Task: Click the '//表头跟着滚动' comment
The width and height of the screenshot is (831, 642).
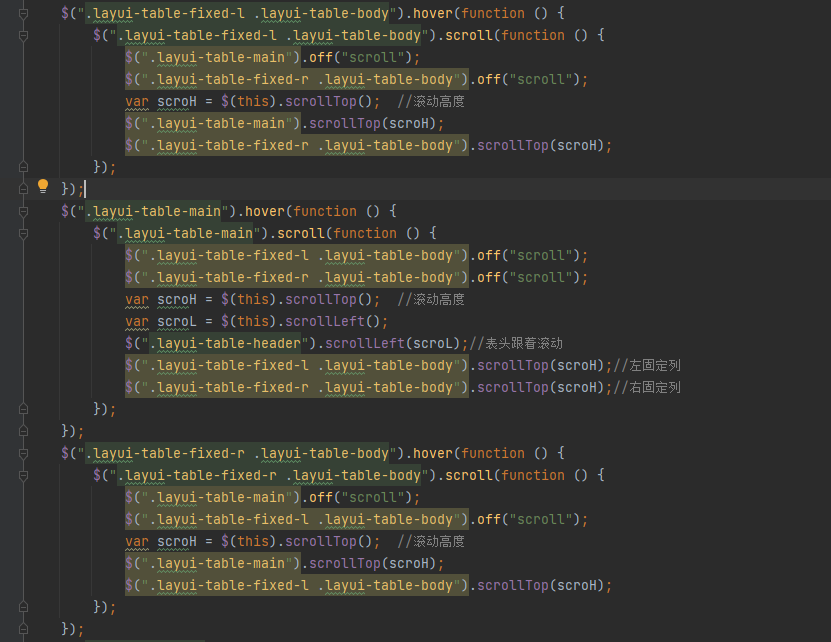Action: pyautogui.click(x=516, y=344)
